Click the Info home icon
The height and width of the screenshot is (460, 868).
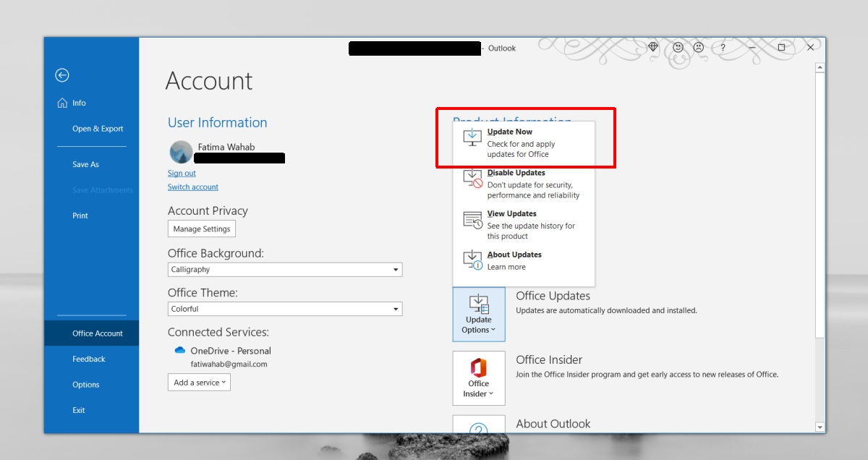point(62,103)
